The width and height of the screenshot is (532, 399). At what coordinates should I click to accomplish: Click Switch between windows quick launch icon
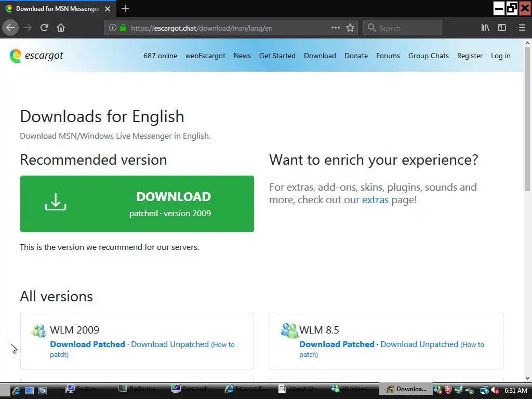tap(43, 390)
